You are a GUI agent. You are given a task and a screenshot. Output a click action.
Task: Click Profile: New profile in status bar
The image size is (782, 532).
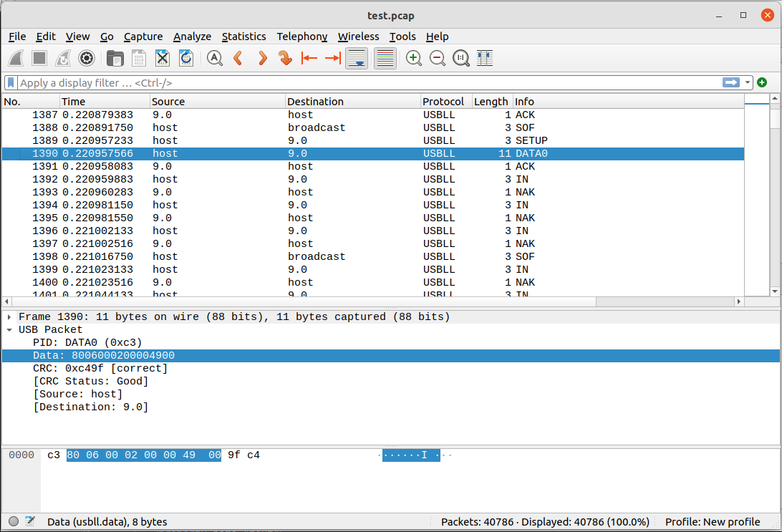712,521
